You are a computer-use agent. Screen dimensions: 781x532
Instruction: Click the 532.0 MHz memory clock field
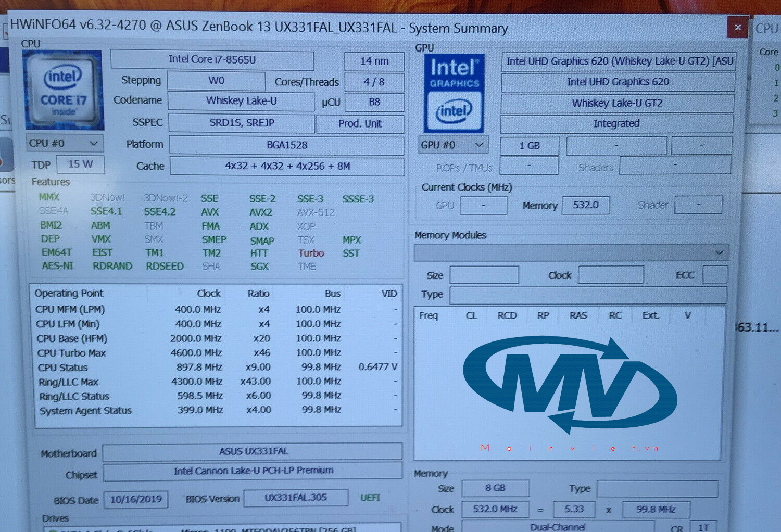[x=495, y=509]
